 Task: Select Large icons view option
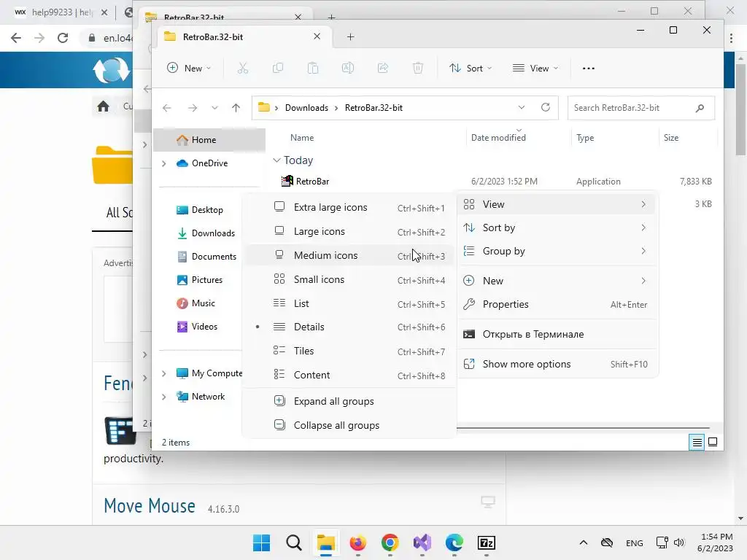click(351, 231)
